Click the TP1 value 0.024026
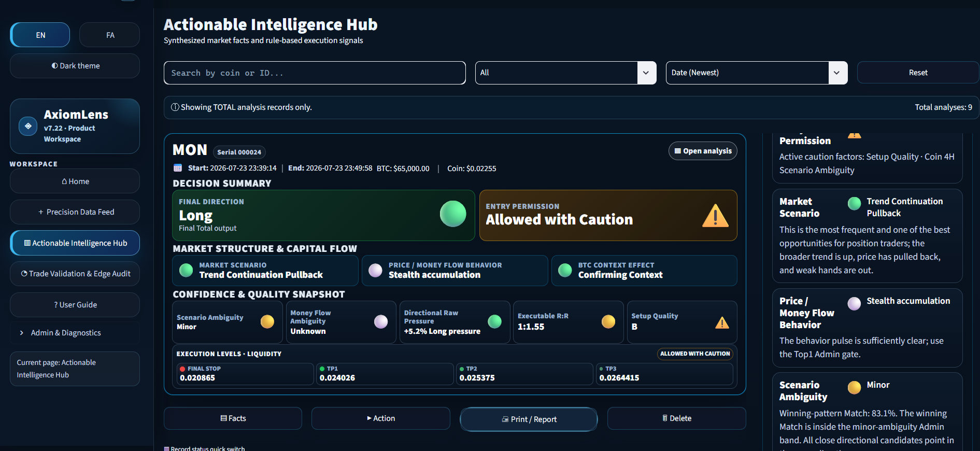Screen dimensions: 980x451 point(337,378)
